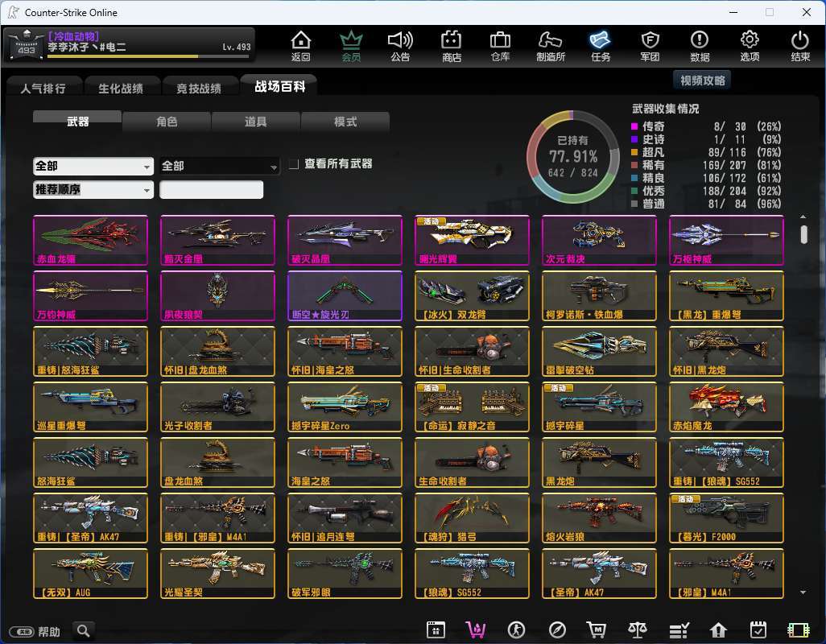The image size is (826, 644).
Task: Select the 武器 sub-tab
Action: point(77,121)
